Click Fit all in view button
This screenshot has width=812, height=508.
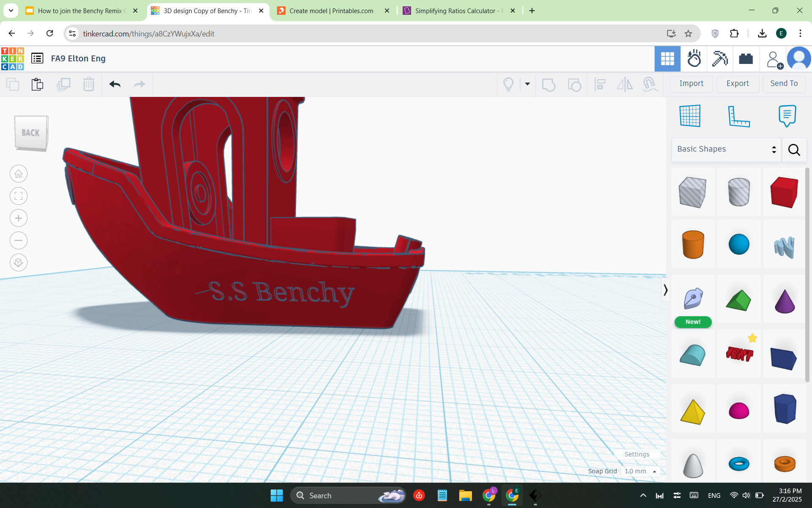(x=19, y=196)
